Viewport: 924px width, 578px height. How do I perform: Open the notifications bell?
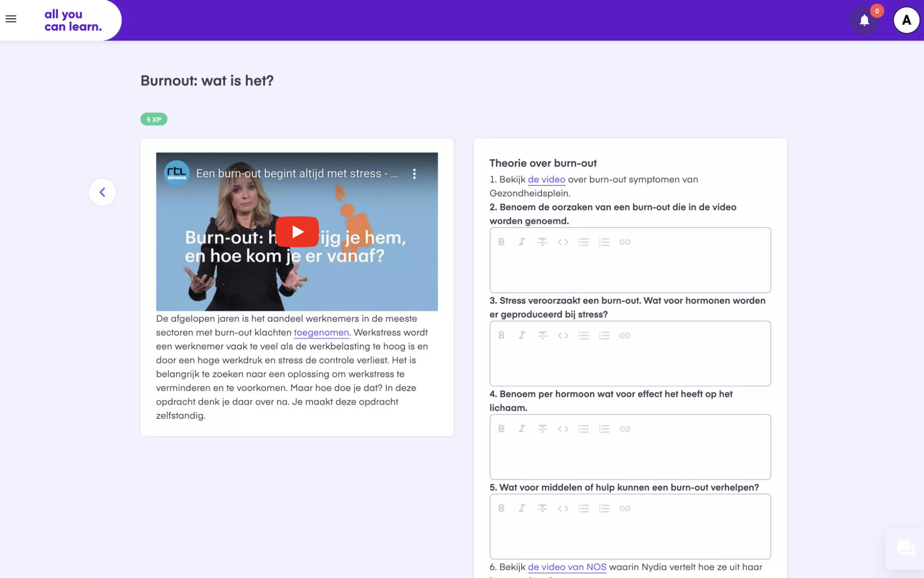[864, 20]
